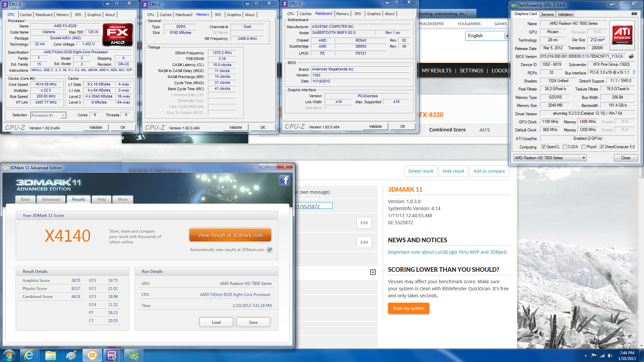Click OK in the Memory CPU-Z window
644x362 pixels.
click(x=263, y=127)
